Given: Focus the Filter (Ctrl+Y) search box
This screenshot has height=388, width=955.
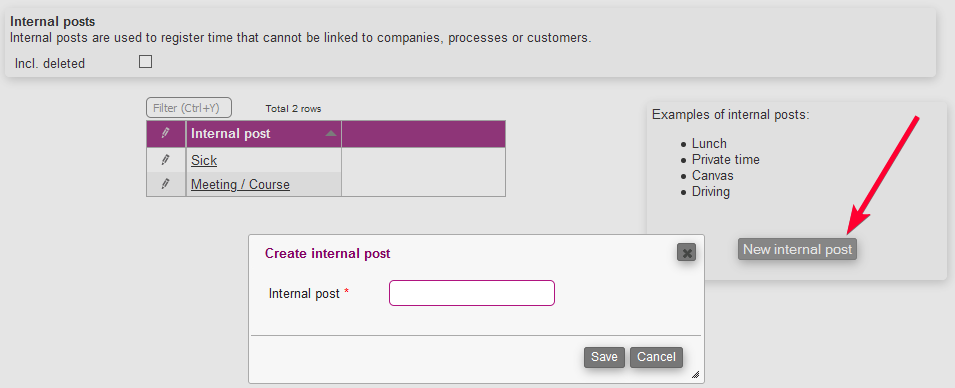Looking at the screenshot, I should 189,108.
